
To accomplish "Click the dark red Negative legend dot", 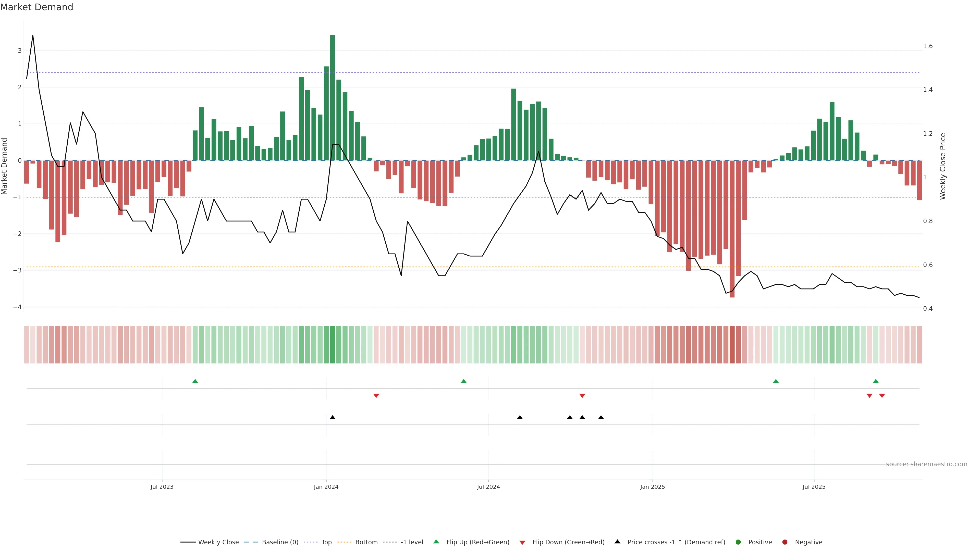I will (x=785, y=542).
